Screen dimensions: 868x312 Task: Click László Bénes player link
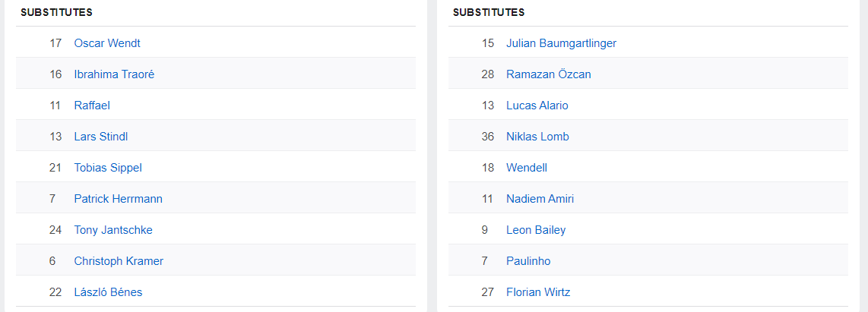coord(108,292)
